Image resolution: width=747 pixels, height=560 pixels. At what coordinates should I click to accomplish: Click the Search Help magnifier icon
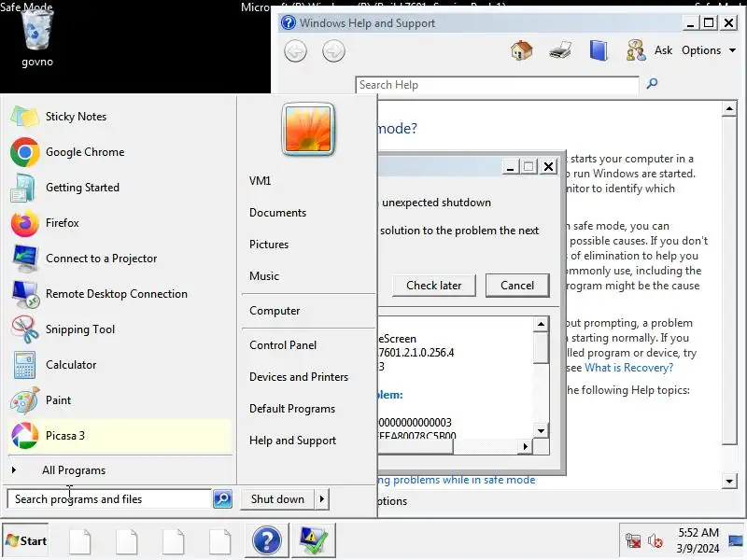(652, 84)
